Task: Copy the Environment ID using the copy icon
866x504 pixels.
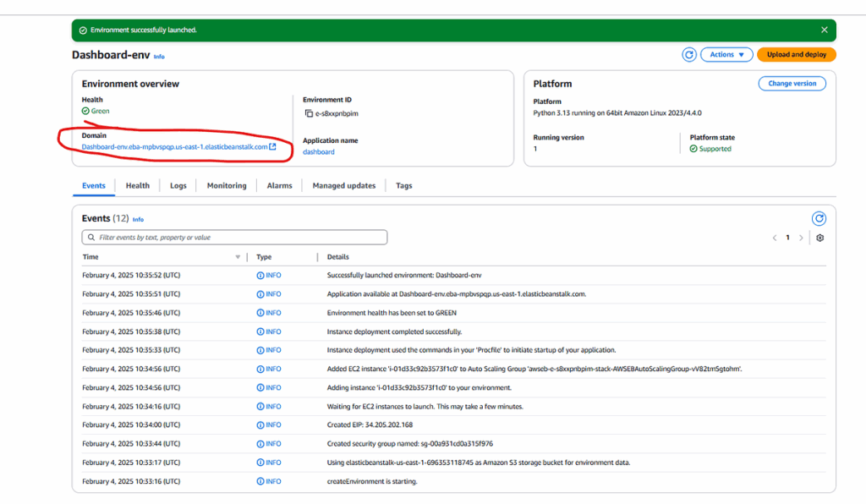Action: (310, 112)
